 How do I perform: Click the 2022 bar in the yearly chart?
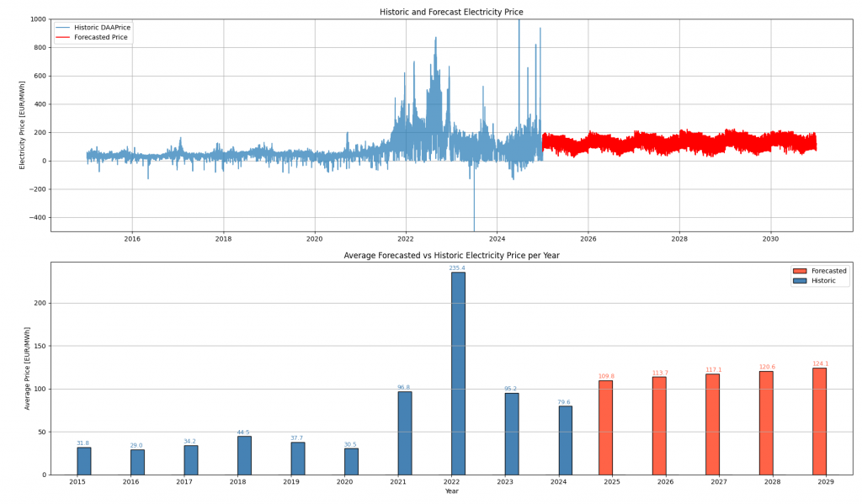coord(458,374)
